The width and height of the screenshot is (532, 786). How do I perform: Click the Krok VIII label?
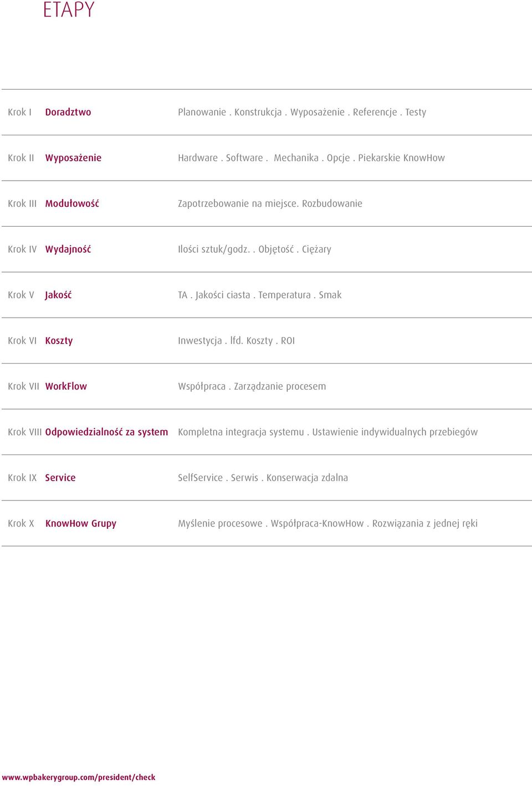(x=25, y=432)
